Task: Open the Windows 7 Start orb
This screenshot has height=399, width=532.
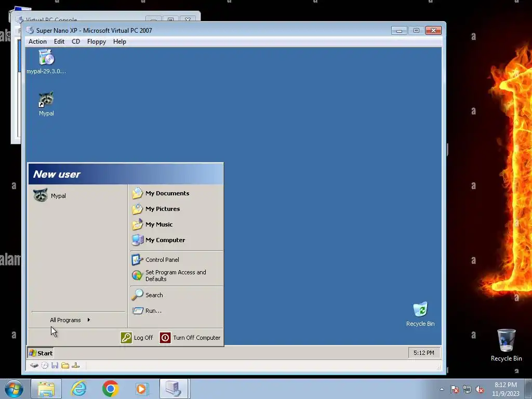Action: (14, 389)
